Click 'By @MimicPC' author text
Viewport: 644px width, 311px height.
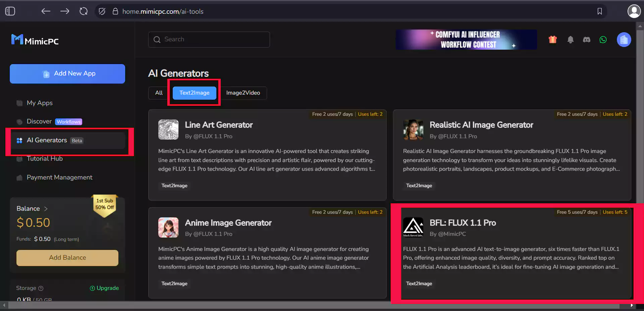(x=448, y=234)
